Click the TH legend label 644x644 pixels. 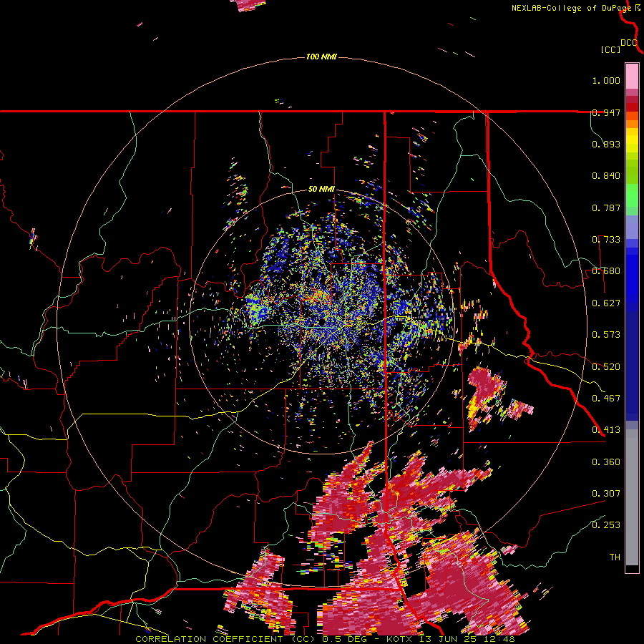[x=615, y=557]
